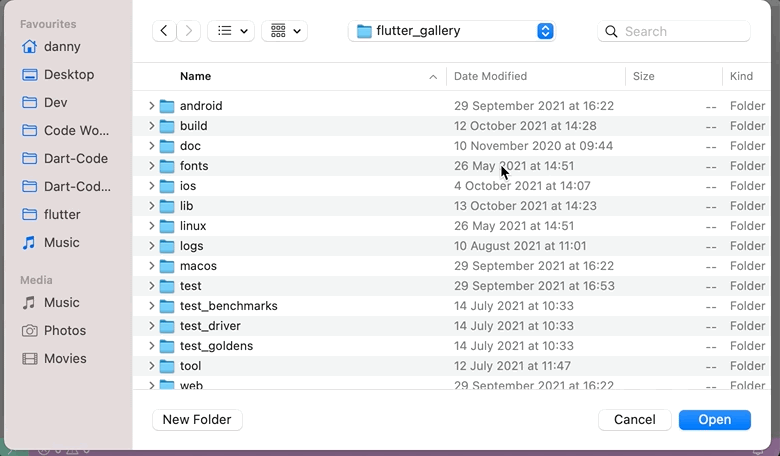Open the list view options menu
This screenshot has width=780, height=456.
coord(231,31)
